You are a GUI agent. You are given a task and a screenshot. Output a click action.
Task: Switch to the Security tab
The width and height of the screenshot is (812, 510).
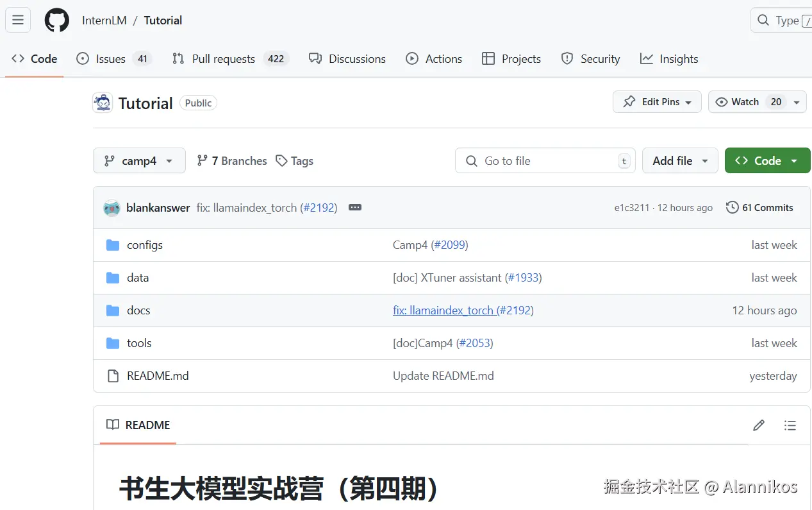click(590, 58)
